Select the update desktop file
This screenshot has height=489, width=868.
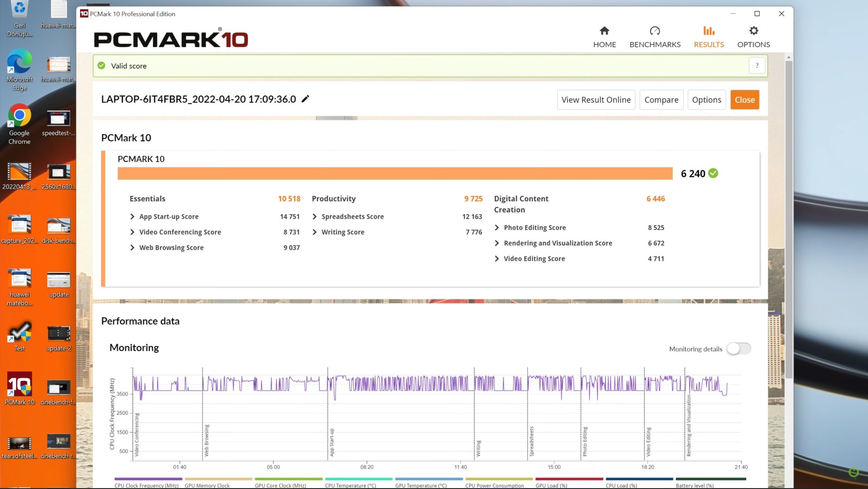[x=58, y=284]
